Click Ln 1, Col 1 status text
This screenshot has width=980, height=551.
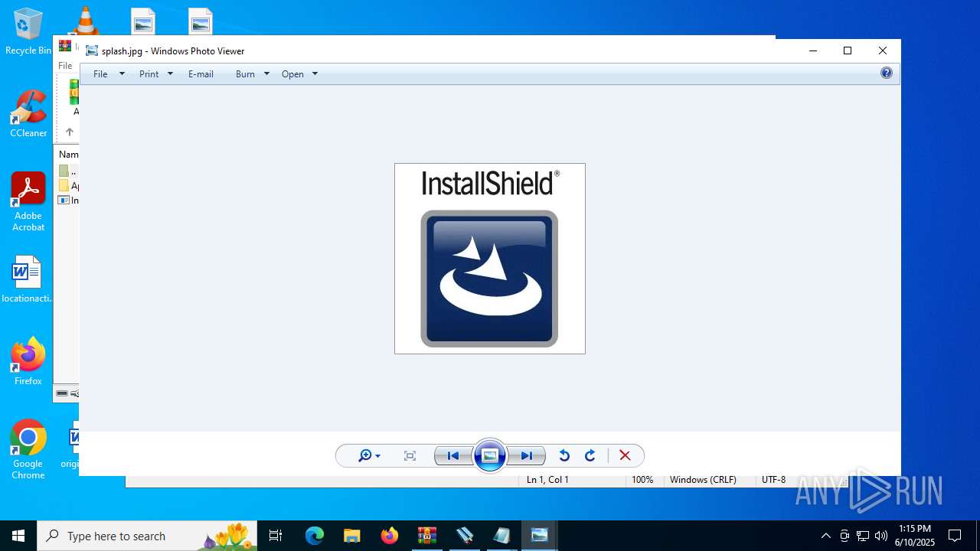[x=547, y=480]
